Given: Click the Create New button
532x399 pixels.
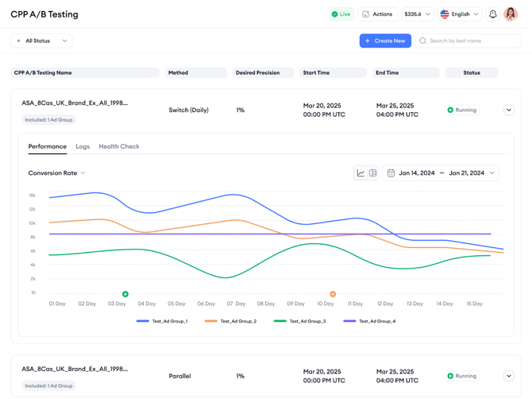Looking at the screenshot, I should (385, 41).
